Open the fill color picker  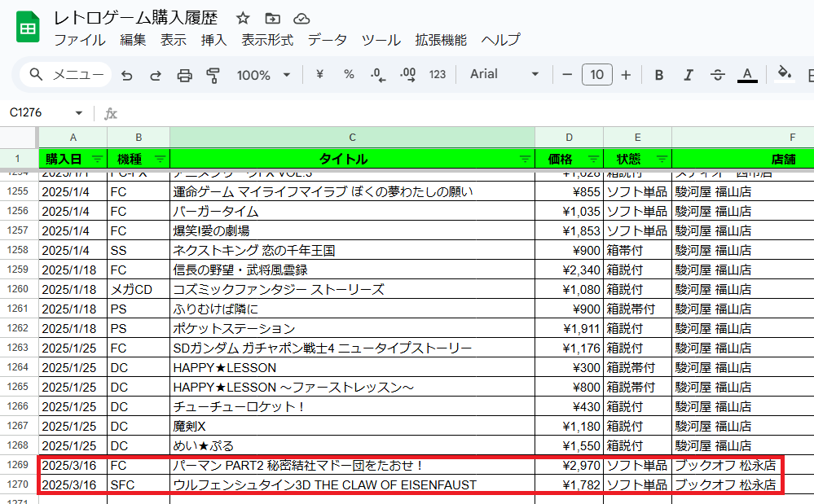785,74
